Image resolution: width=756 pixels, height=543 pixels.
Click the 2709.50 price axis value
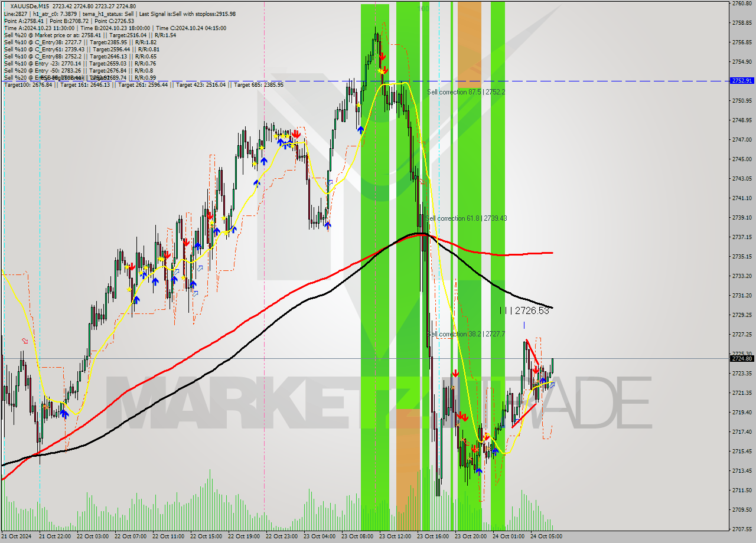[x=742, y=510]
